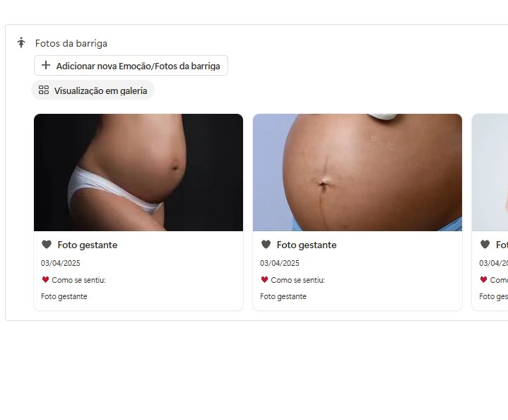508x420 pixels.
Task: Click the 03/04/2025 date on second card
Action: tap(280, 263)
